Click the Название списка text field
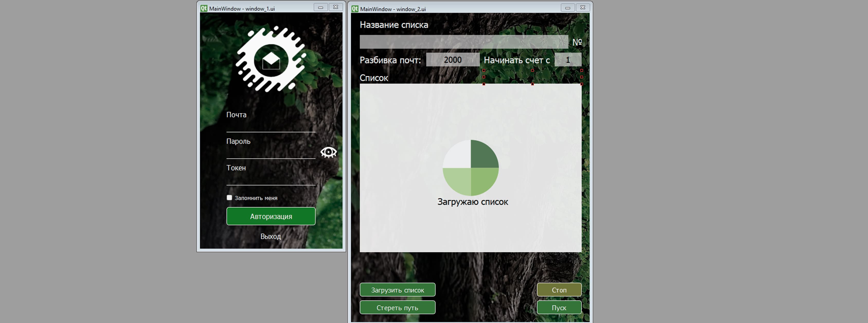 (464, 42)
